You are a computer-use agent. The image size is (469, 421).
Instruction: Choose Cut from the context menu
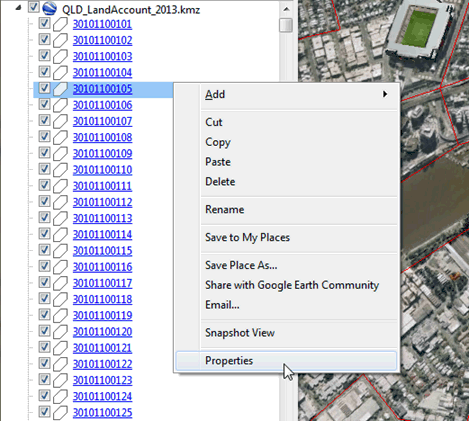[287, 122]
